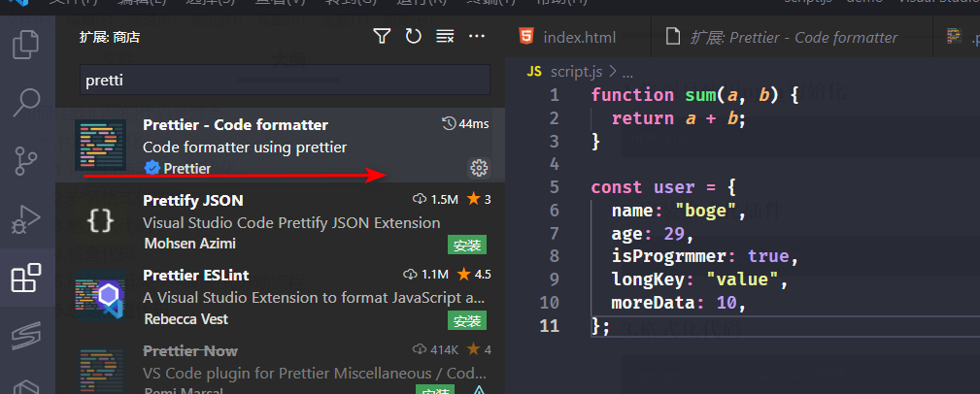Refresh the extensions list

(413, 37)
